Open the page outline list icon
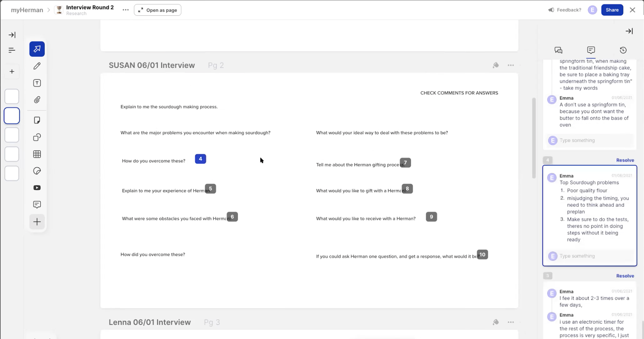The width and height of the screenshot is (644, 339). [x=12, y=50]
